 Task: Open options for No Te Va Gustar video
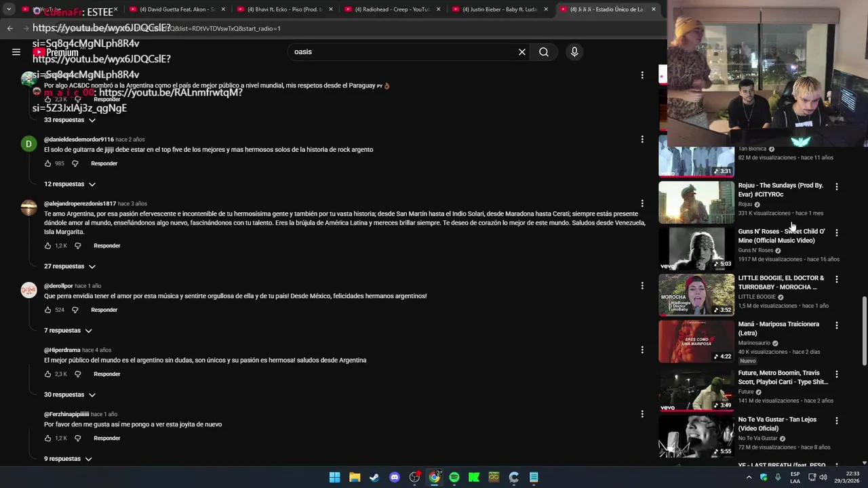point(836,421)
